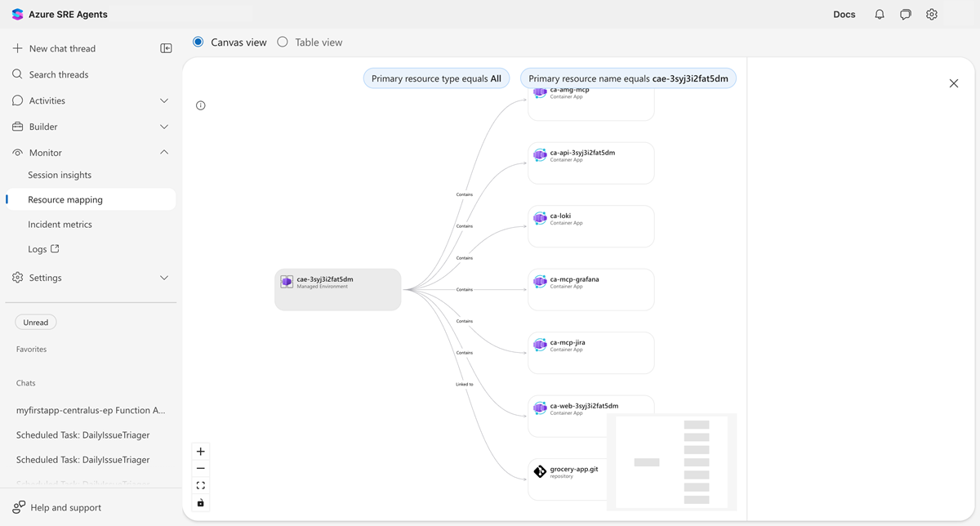
Task: Open the chat feedback icon in the top bar
Action: coord(905,14)
